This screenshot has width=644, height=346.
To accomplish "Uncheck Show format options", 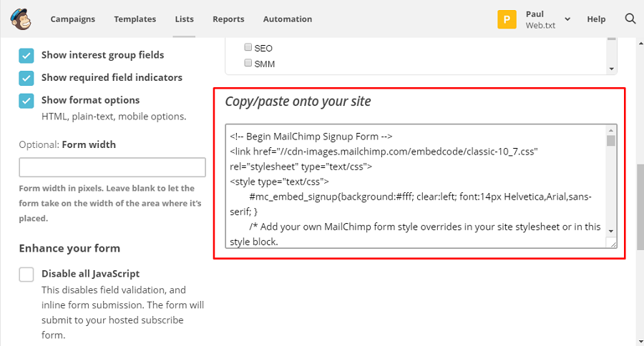I will [26, 101].
